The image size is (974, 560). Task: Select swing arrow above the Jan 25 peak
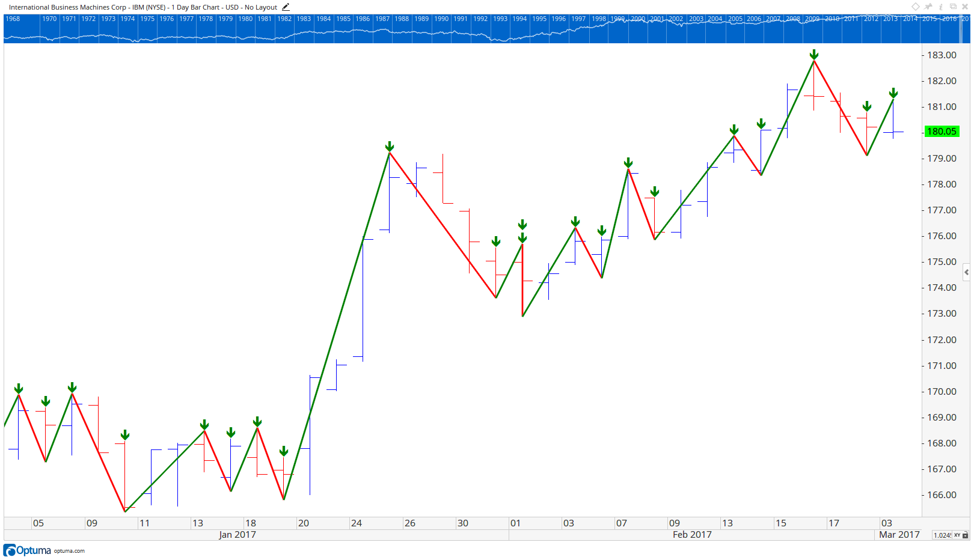tap(390, 147)
